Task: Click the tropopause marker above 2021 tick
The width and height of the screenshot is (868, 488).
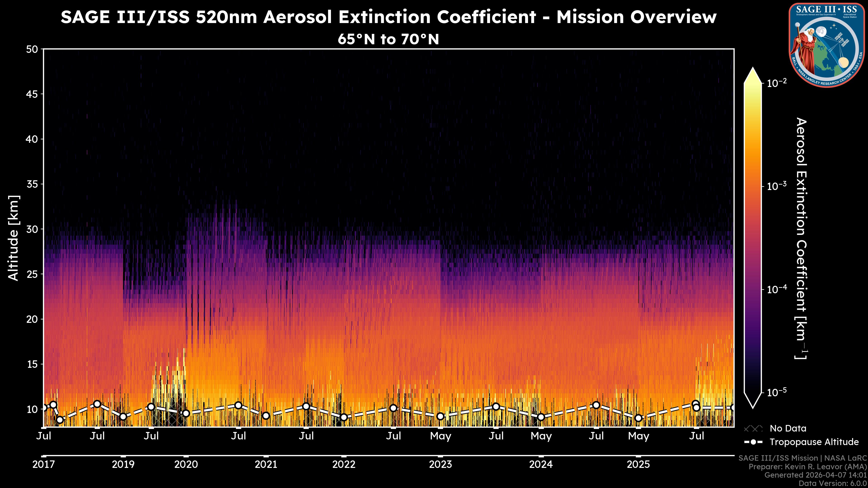Action: pos(266,416)
